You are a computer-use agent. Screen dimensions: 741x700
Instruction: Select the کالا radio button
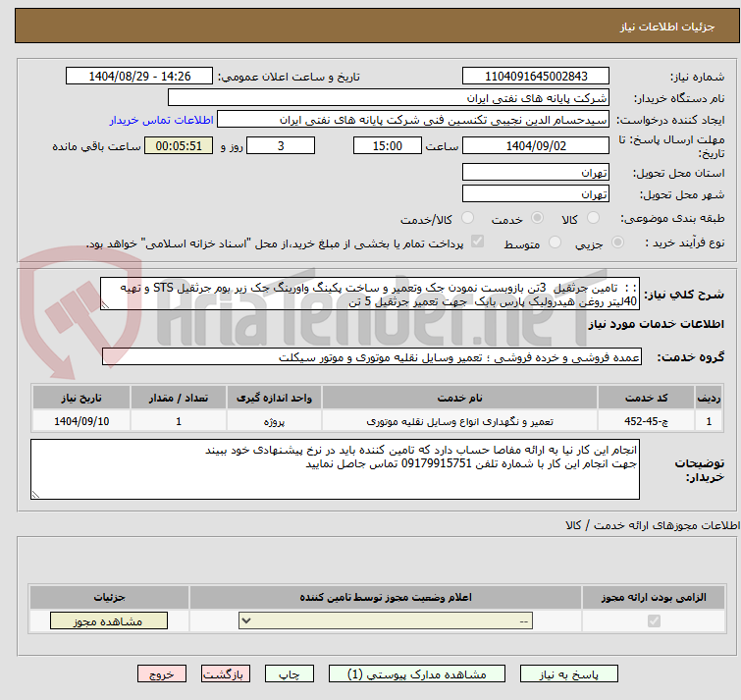[x=593, y=218]
